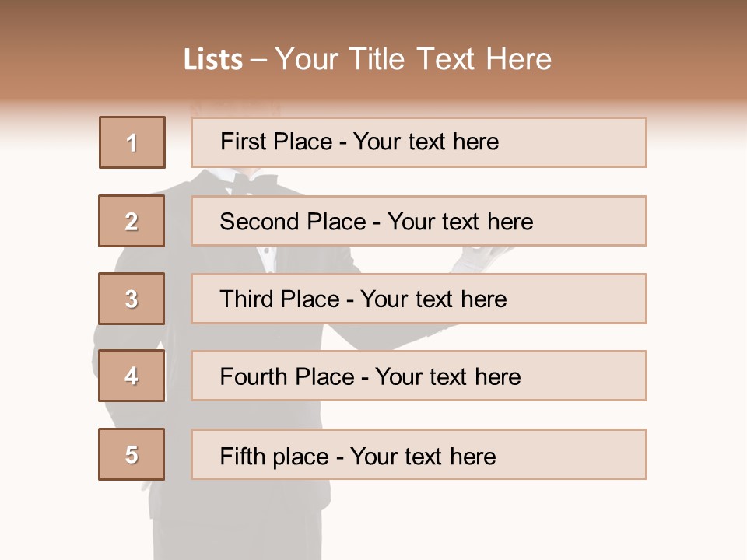This screenshot has height=560, width=747.
Task: Click the number 1 box
Action: tap(132, 142)
